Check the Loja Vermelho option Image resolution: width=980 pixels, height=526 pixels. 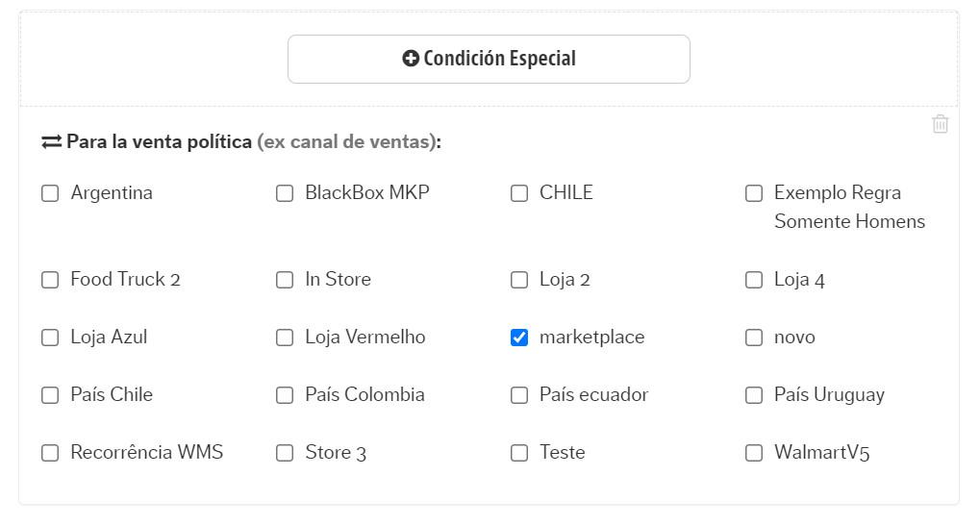point(285,338)
